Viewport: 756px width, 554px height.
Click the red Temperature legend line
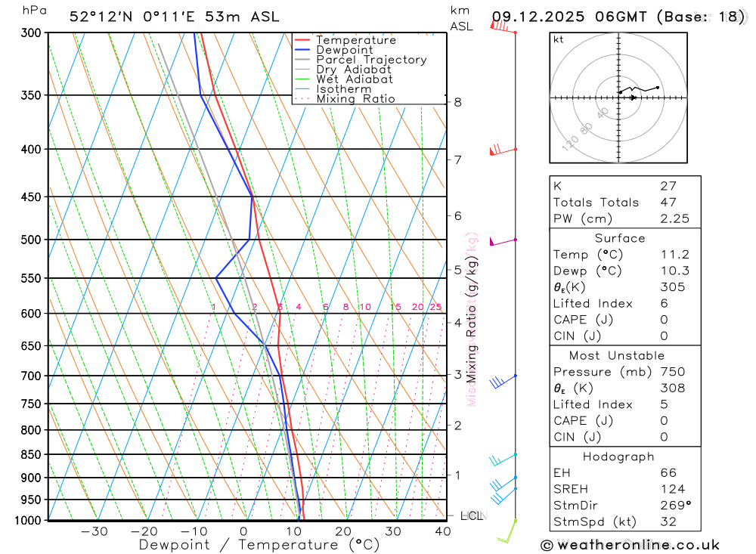[x=302, y=40]
